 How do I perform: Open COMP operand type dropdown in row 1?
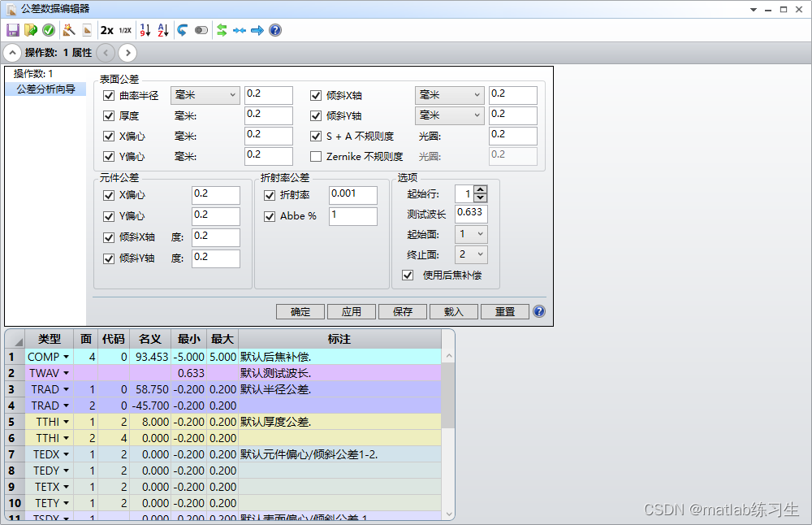tap(67, 357)
